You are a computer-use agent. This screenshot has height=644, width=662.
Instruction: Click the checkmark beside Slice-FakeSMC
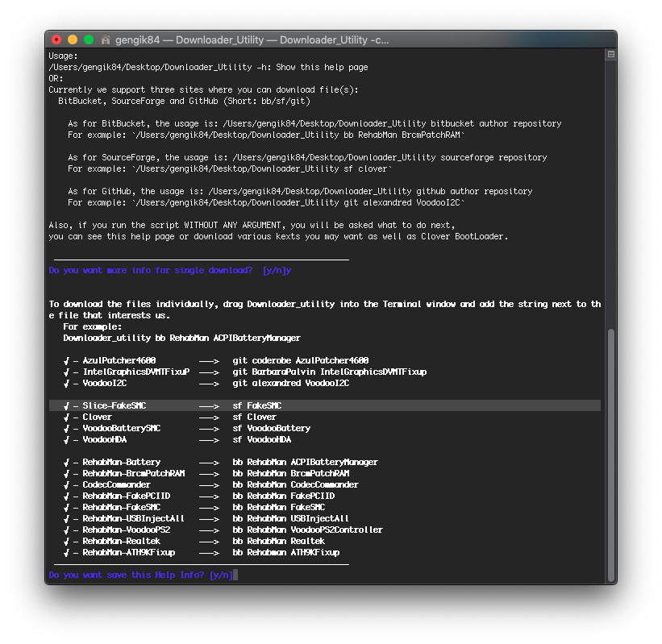[66, 405]
